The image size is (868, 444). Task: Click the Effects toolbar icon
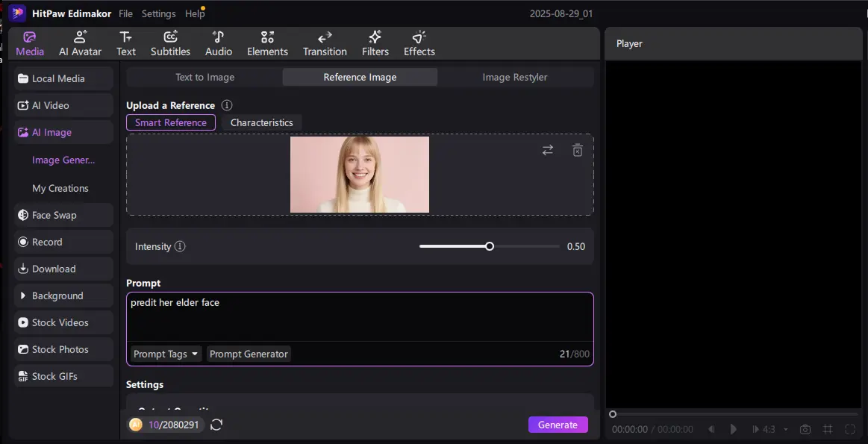pos(419,44)
